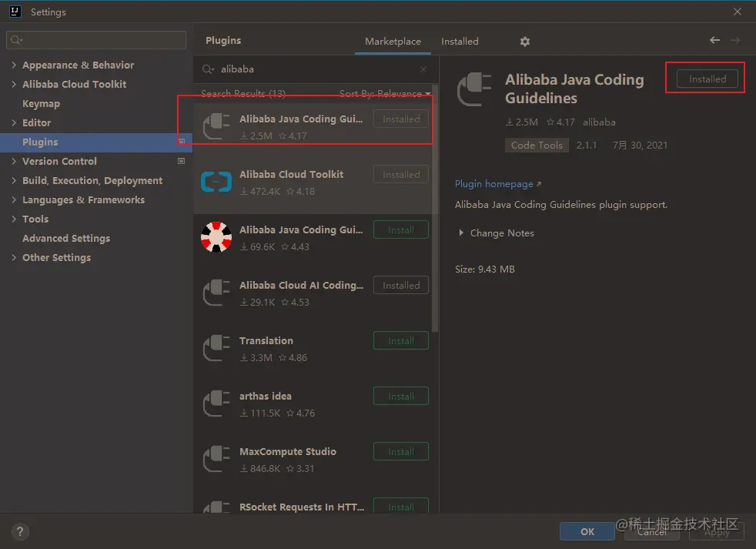Clear the alibaba search text
The image size is (756, 549).
click(x=423, y=69)
